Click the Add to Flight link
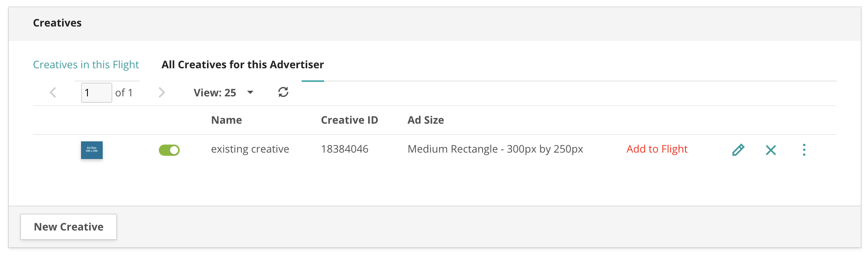 coord(657,149)
